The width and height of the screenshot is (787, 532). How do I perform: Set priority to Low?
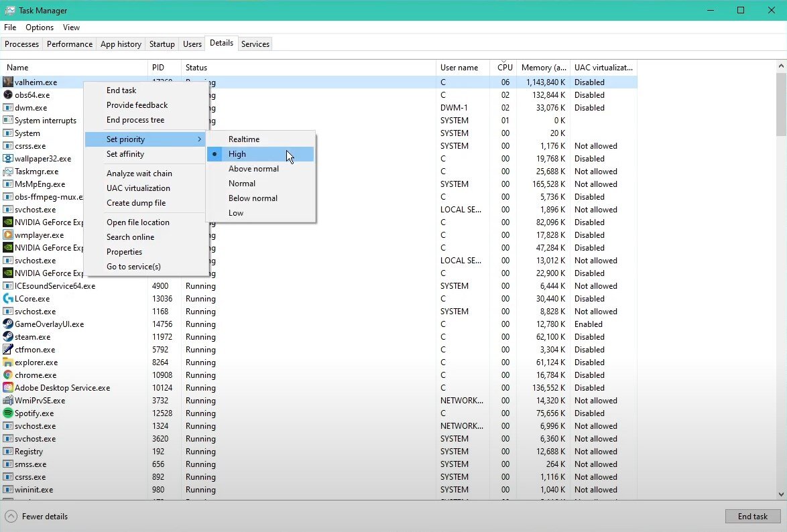[236, 213]
